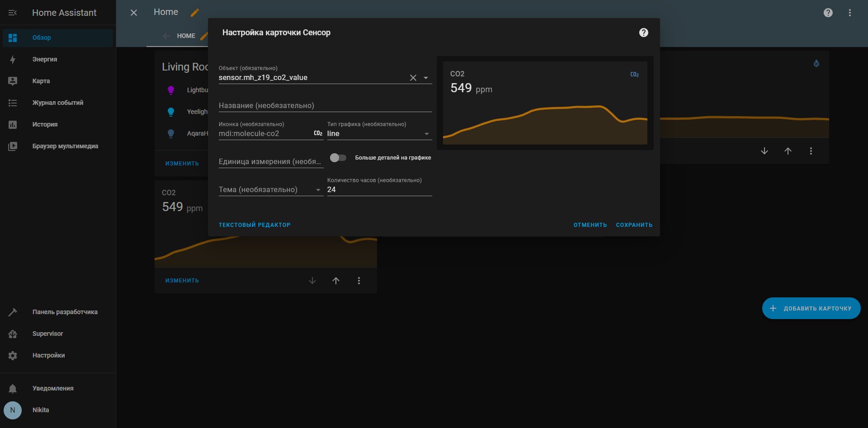
Task: Open the Обзор overview menu item
Action: (x=57, y=38)
